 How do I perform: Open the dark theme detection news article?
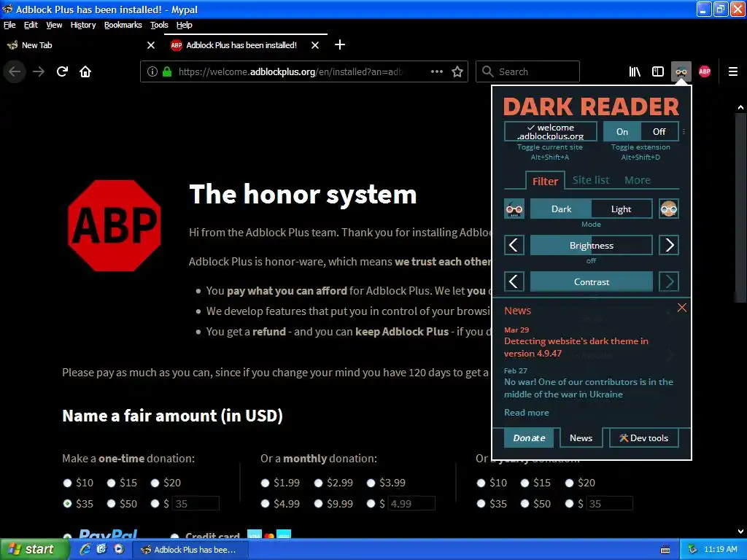576,347
